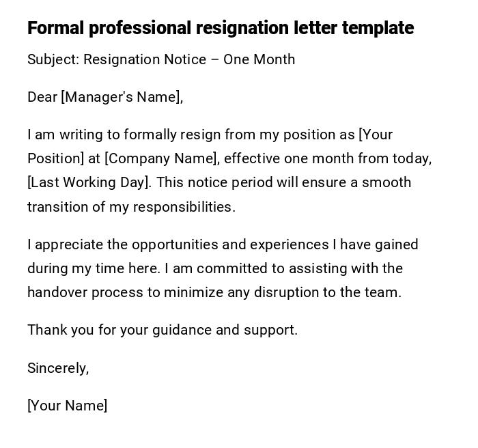Select the [Last Working Day] placeholder
The image size is (478, 448).
point(87,182)
